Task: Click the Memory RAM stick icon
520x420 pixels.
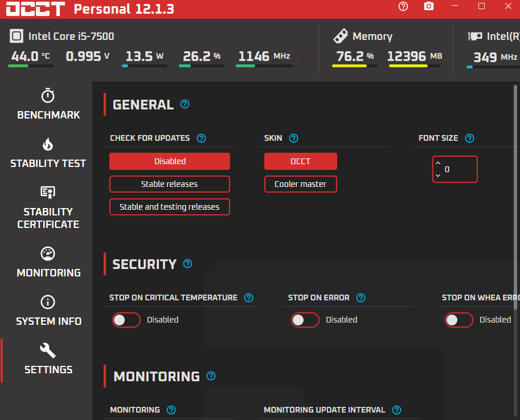Action: tap(341, 36)
